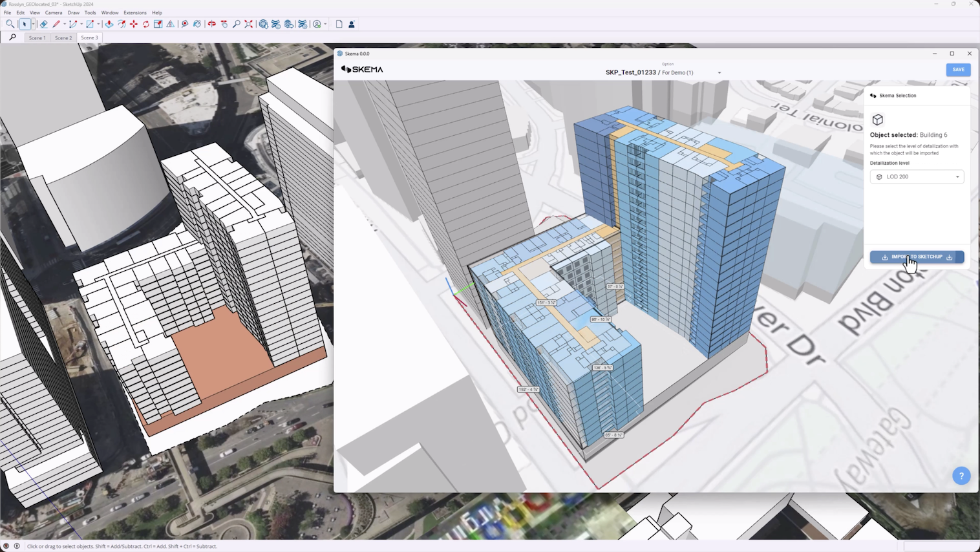This screenshot has height=552, width=980.
Task: Click the Zoom Extents tool
Action: 248,24
